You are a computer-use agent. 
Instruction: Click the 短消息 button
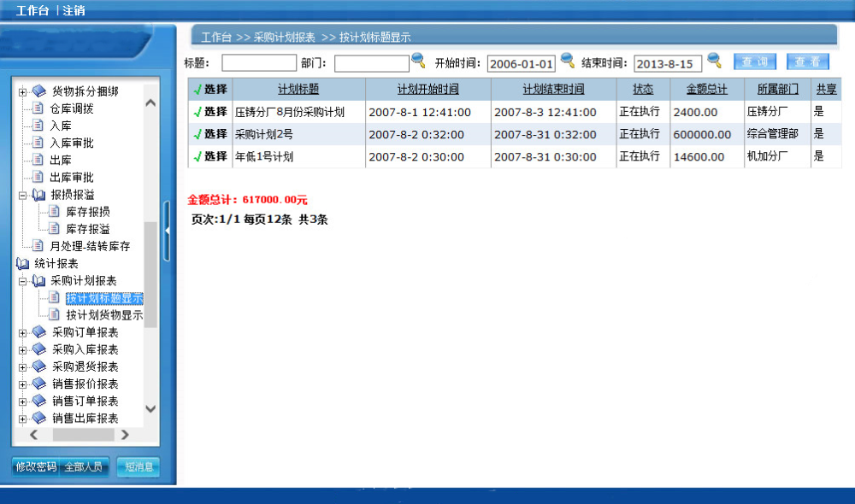pos(139,467)
